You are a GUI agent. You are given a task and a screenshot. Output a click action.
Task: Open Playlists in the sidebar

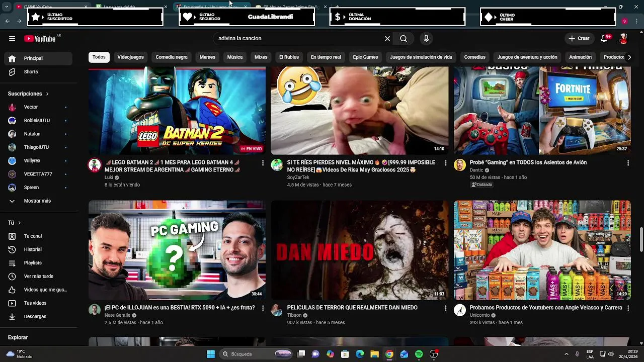point(38,263)
